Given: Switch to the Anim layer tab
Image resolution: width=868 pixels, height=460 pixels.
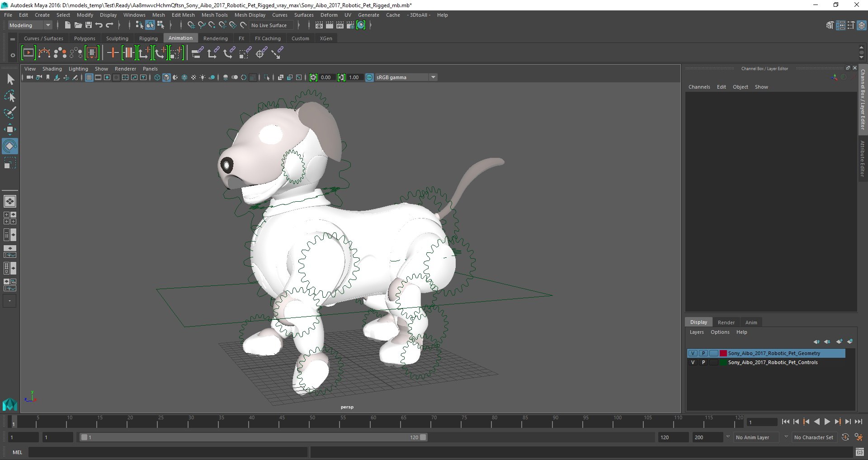Looking at the screenshot, I should [x=751, y=322].
